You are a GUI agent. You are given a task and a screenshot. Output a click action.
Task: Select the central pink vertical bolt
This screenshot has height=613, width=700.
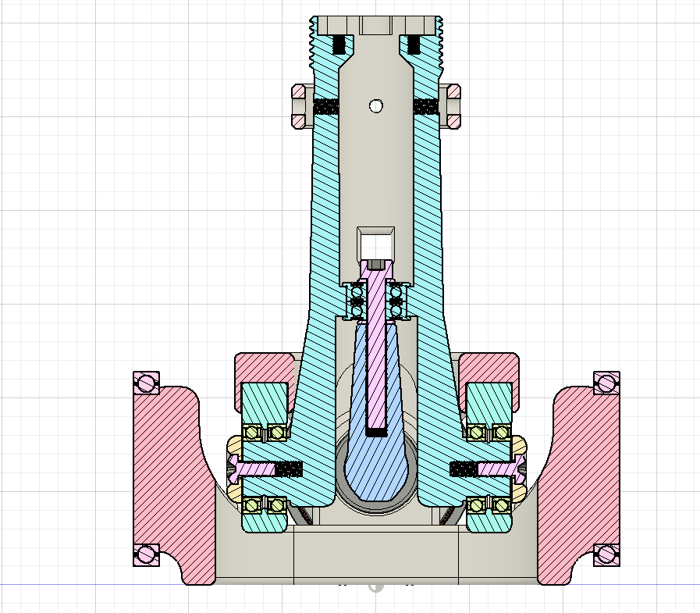(x=377, y=351)
